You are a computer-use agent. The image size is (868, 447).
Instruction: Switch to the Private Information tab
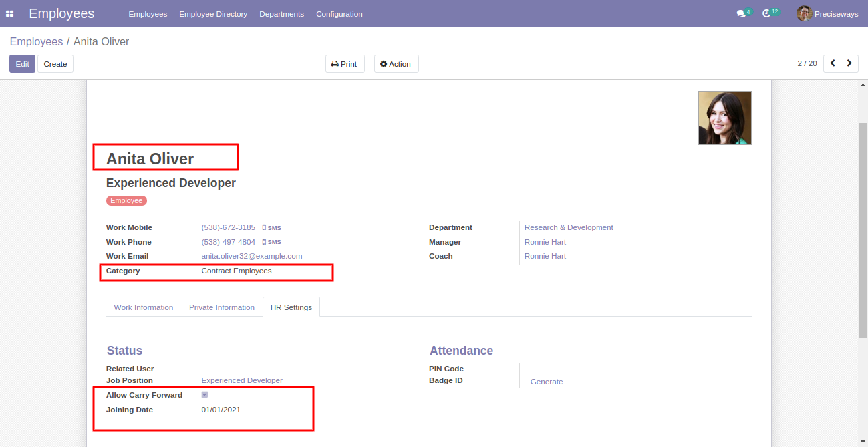tap(222, 307)
